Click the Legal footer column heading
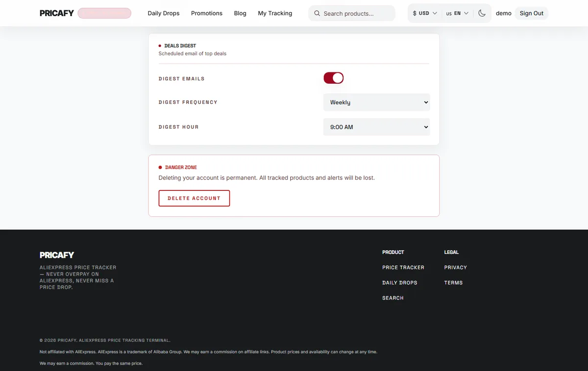 pyautogui.click(x=451, y=253)
